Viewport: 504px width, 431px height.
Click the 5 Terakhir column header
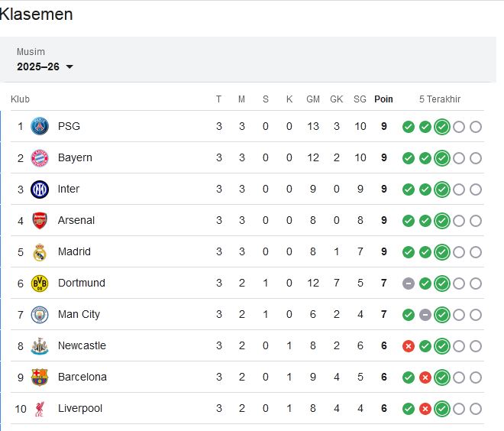439,99
